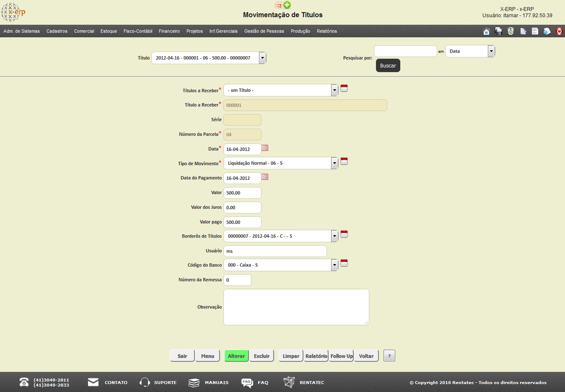The width and height of the screenshot is (565, 392).
Task: Click the telephone icon in footer
Action: pyautogui.click(x=24, y=382)
